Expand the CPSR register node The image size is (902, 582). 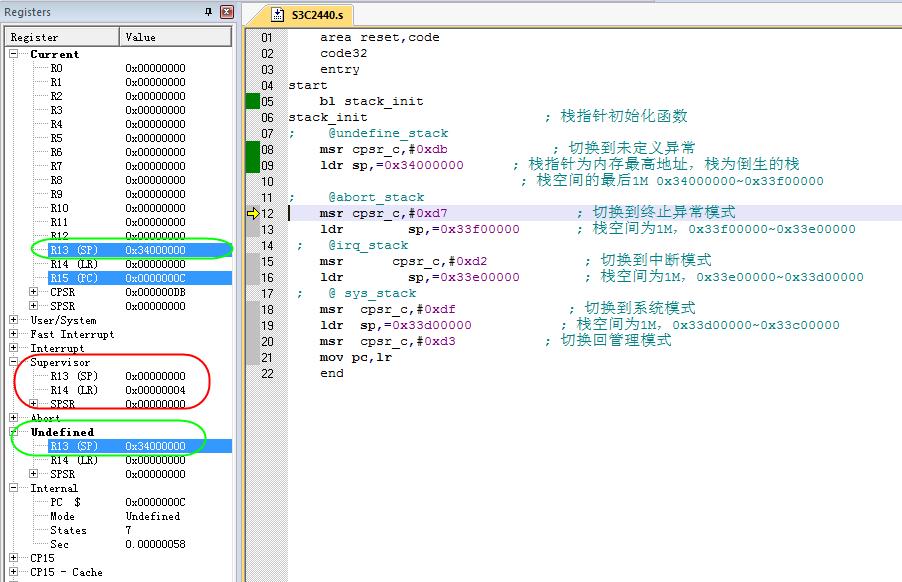34,292
